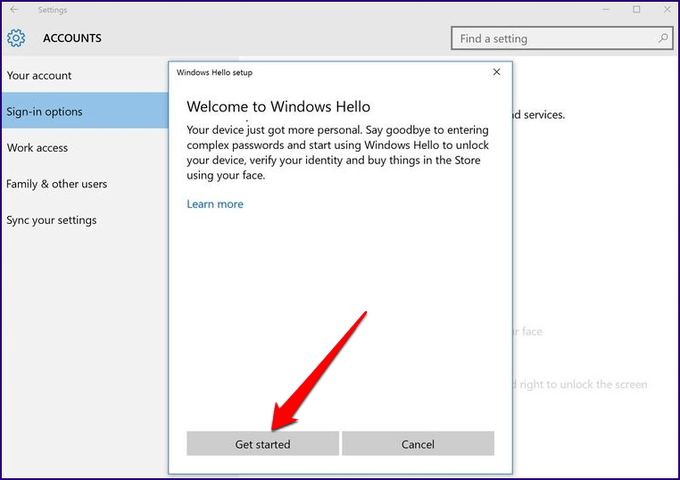Go to Work access settings
The height and width of the screenshot is (480, 680).
tap(37, 148)
